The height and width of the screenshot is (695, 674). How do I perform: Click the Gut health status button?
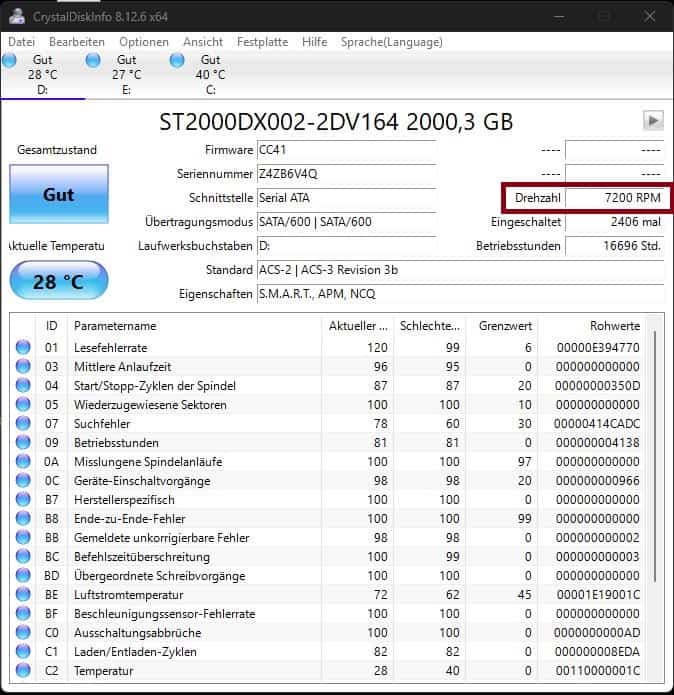click(x=59, y=194)
